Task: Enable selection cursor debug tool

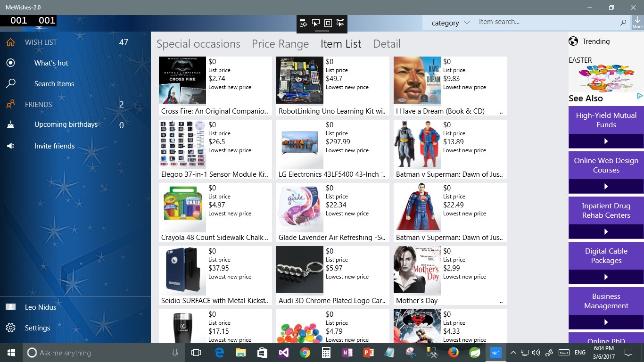Action: [315, 23]
